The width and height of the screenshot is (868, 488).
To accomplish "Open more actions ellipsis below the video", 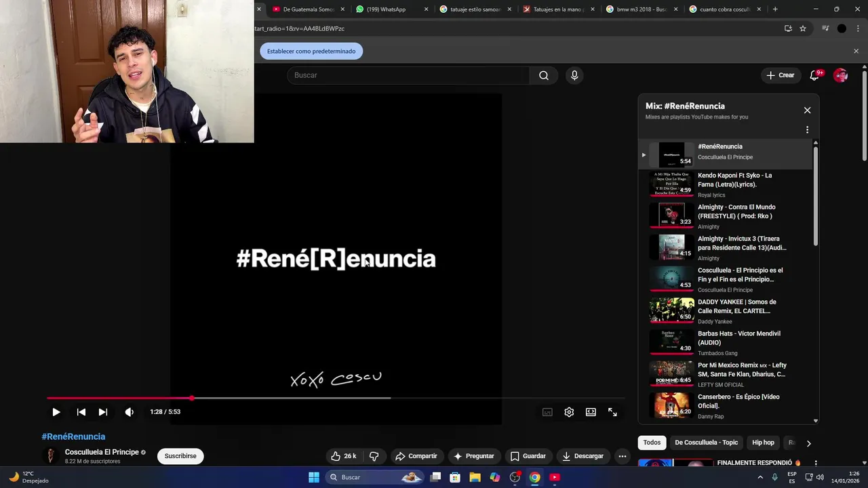I will coord(622,456).
